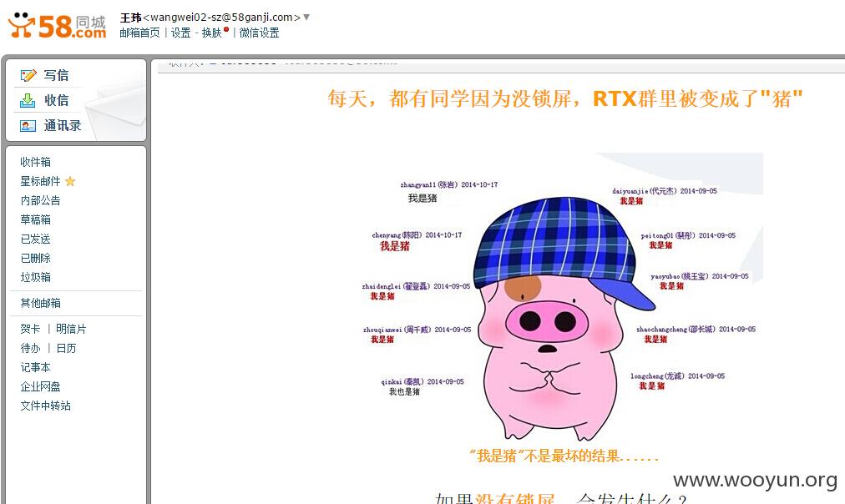
Task: Click the orange caption "我是猪"不是最坏的结果
Action: coord(564,456)
